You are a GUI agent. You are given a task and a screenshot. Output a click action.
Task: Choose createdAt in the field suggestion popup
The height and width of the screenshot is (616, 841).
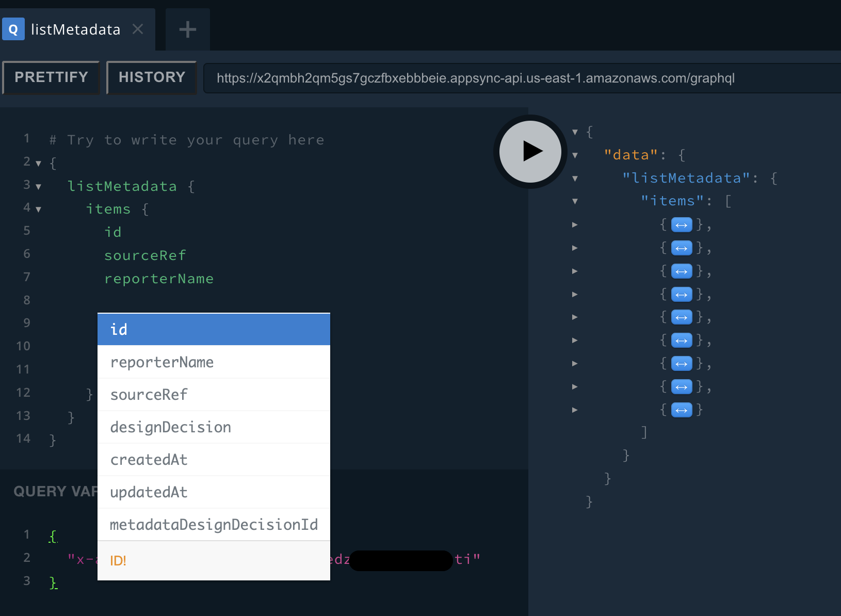(x=213, y=459)
